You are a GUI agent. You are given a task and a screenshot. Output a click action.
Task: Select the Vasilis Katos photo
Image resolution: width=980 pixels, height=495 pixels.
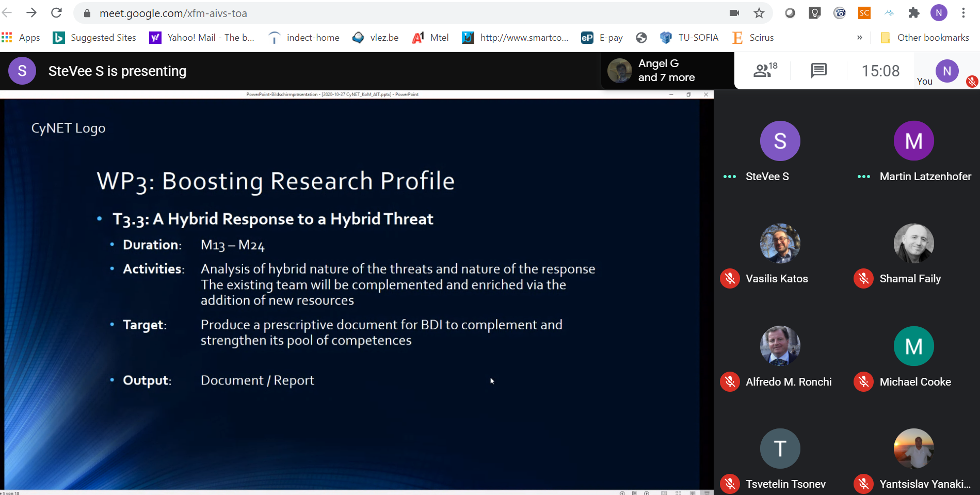click(x=780, y=243)
